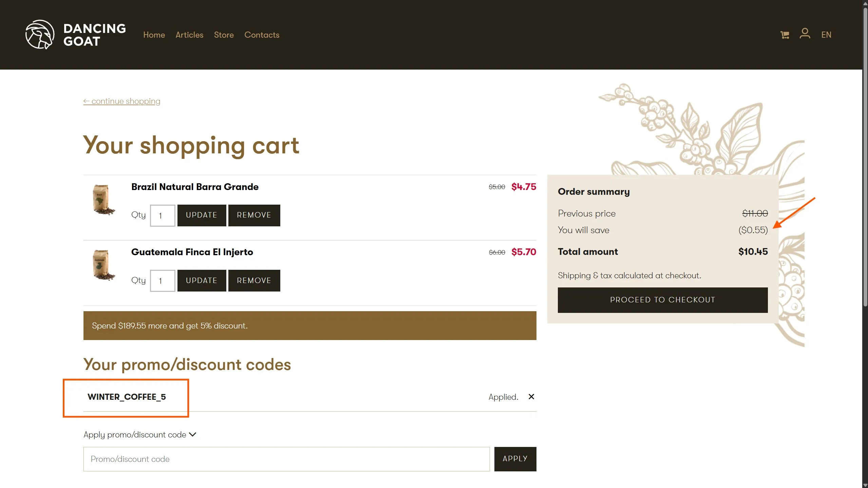The image size is (868, 488).
Task: Focus the Promo/discount code input field
Action: (286, 459)
